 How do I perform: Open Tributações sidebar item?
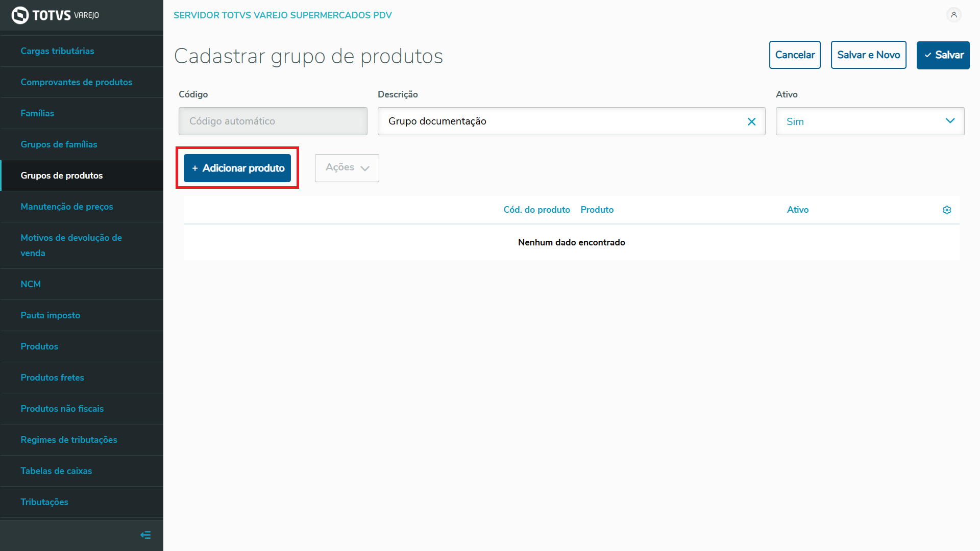tap(44, 502)
